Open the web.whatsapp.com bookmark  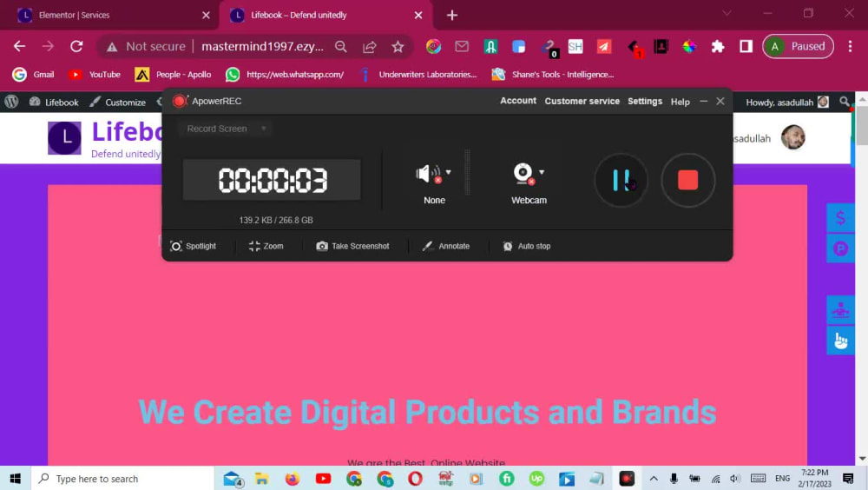point(285,74)
